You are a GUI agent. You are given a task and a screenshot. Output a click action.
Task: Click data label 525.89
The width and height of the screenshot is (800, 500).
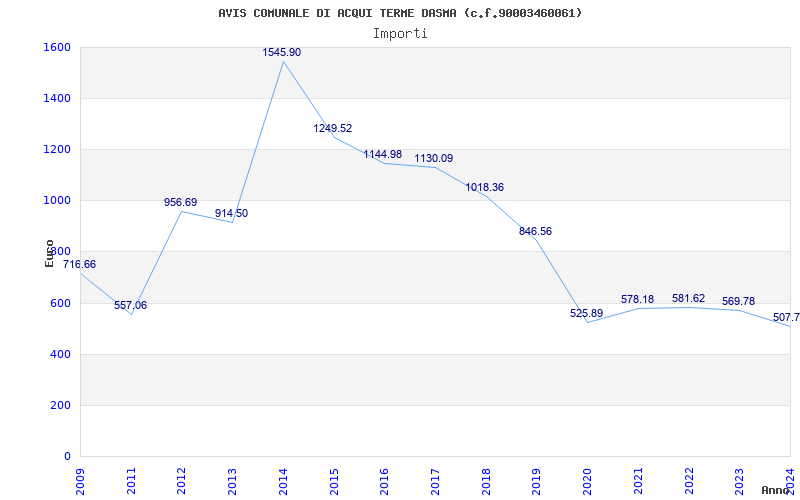[x=586, y=313]
